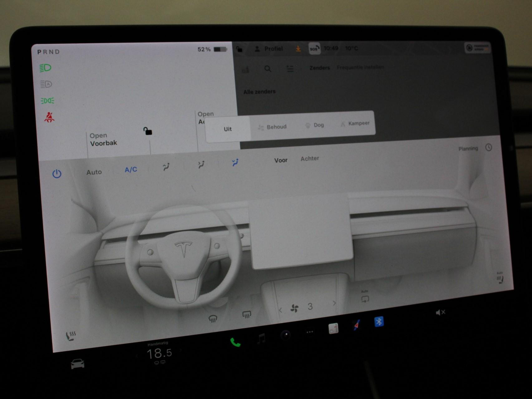
Task: Tap the green parking lights indicator
Action: (x=47, y=101)
